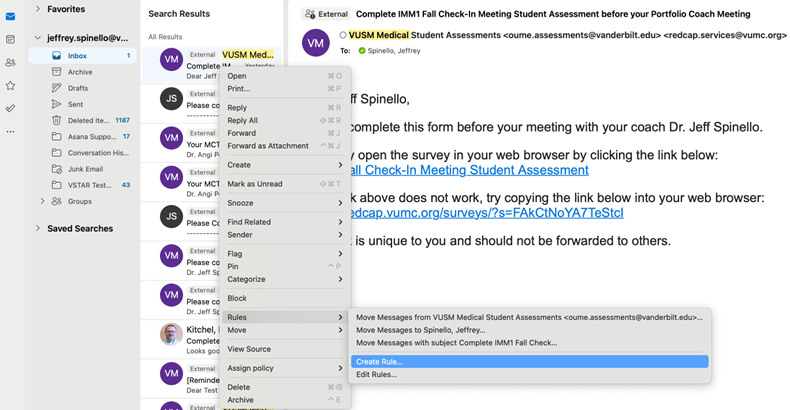Expand the Categorize submenu
The height and width of the screenshot is (410, 790).
pos(285,279)
